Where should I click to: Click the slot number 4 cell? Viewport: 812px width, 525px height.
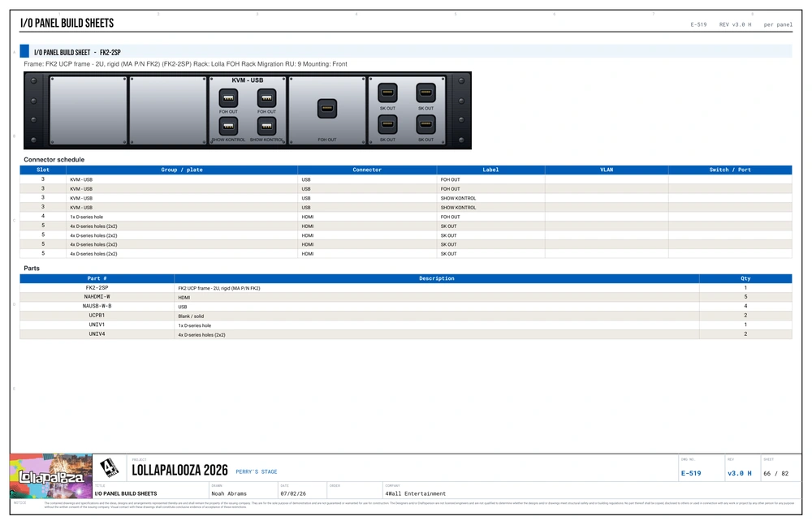(x=43, y=217)
